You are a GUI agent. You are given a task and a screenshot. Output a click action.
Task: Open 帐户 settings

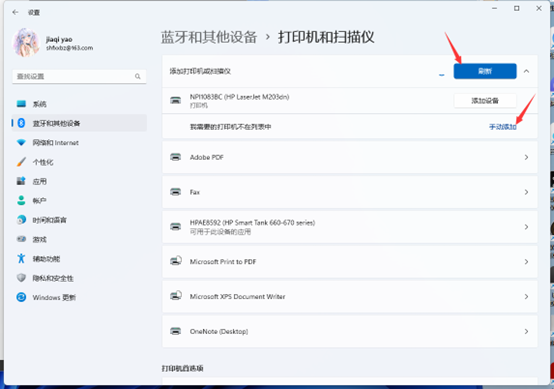[79, 201]
